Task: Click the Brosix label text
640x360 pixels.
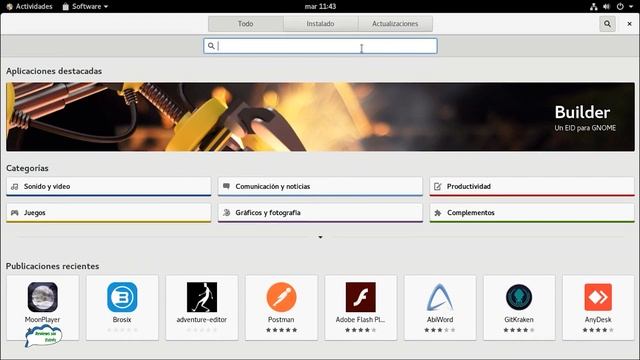Action: (x=122, y=320)
